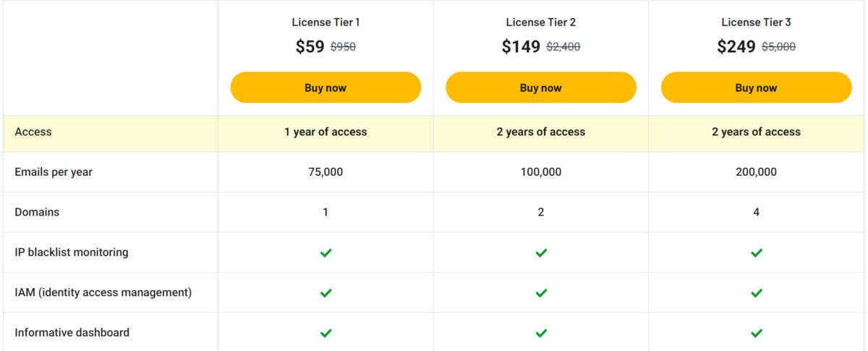
Task: Click the Tier 2 Informative dashboard checkmark
Action: pos(541,333)
